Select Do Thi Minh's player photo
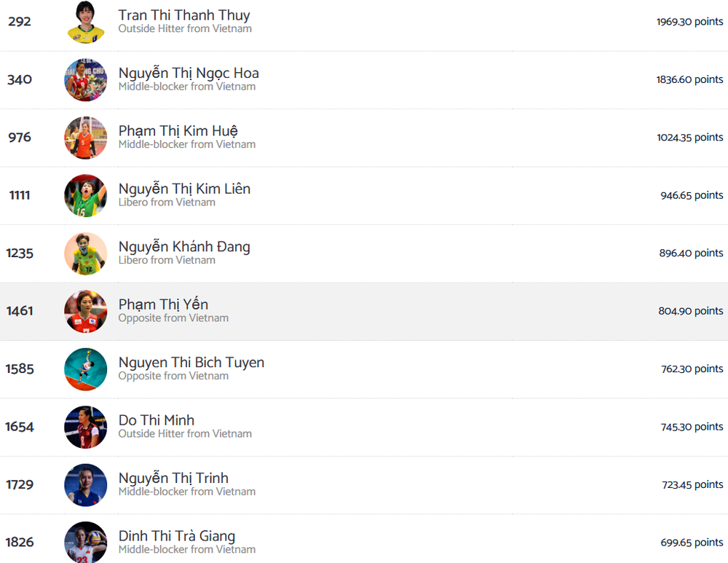Viewport: 728px width, 563px height. [85, 427]
